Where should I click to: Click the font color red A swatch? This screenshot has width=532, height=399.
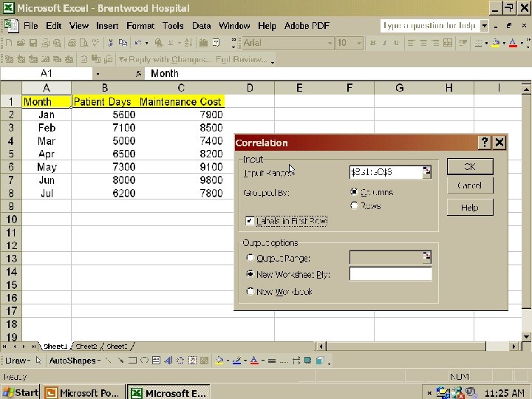tap(513, 43)
